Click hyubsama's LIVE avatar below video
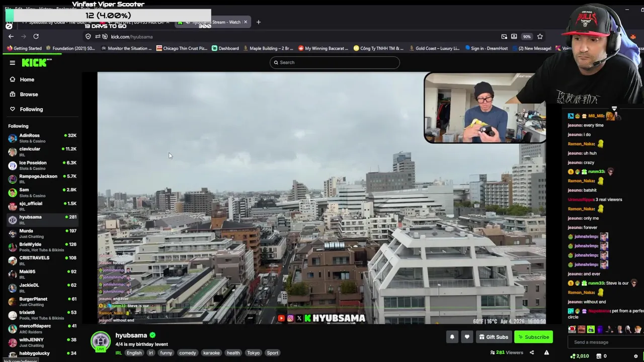644x362 pixels. click(101, 341)
